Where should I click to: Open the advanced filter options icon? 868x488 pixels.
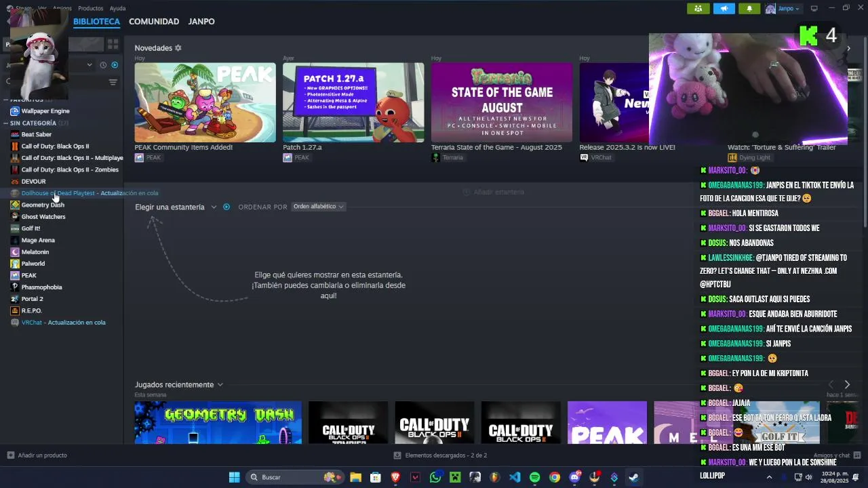pos(113,82)
